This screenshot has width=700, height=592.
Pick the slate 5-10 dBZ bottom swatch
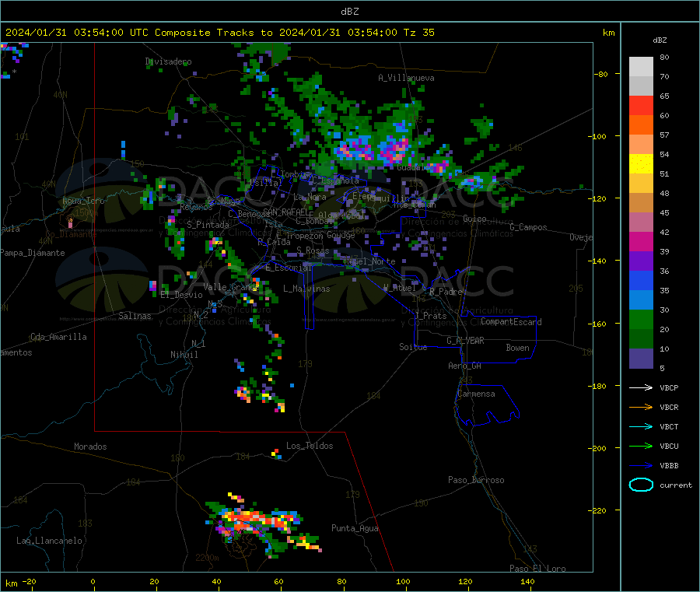tap(641, 359)
